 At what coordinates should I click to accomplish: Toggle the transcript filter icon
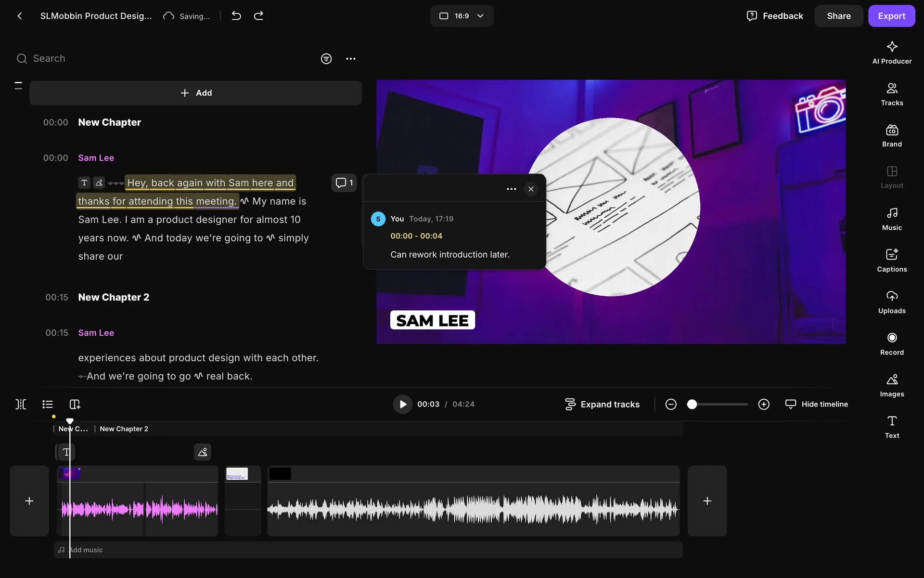tap(326, 59)
